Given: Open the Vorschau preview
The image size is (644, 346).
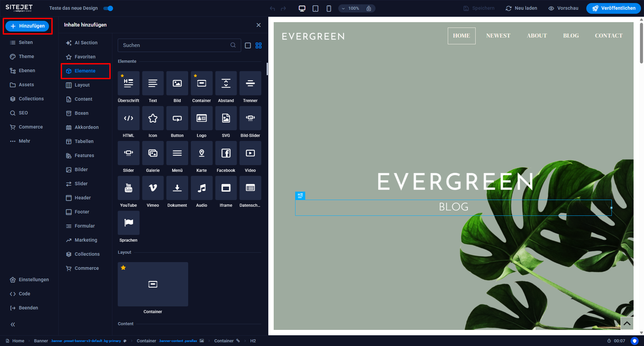Looking at the screenshot, I should 563,8.
